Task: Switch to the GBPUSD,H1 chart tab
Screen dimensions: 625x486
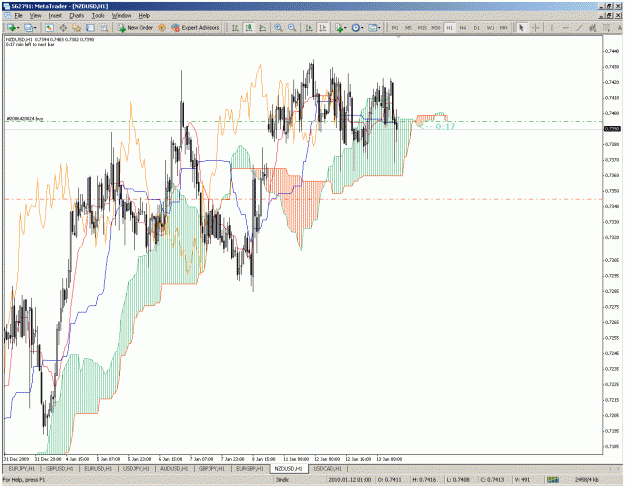Action: pos(60,468)
